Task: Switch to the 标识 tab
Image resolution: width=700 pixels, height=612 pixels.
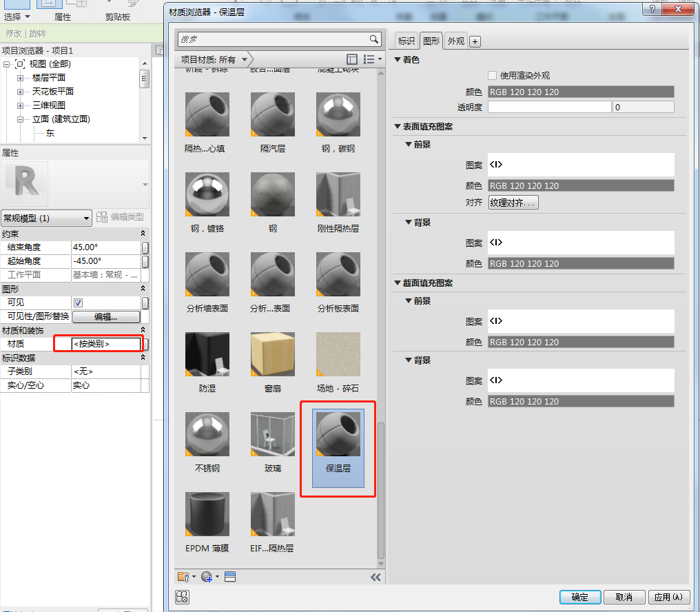Action: (x=406, y=41)
